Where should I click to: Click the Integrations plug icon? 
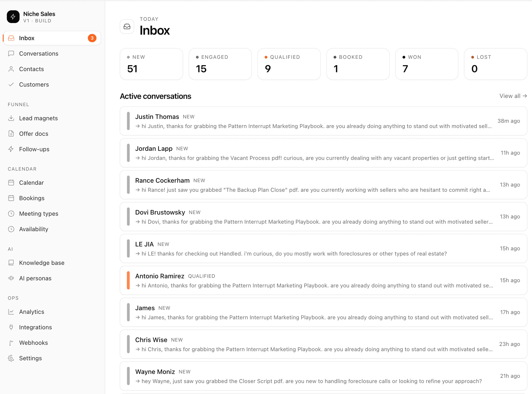[x=11, y=327]
